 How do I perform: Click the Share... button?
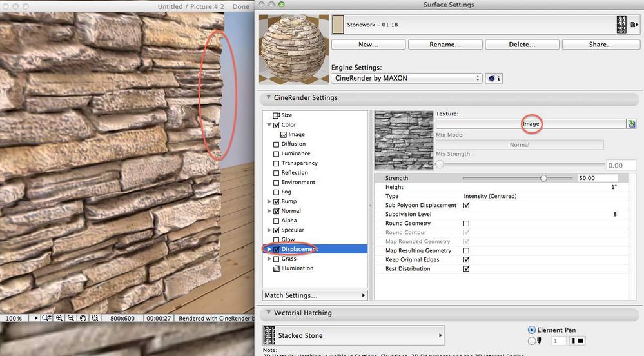point(600,44)
